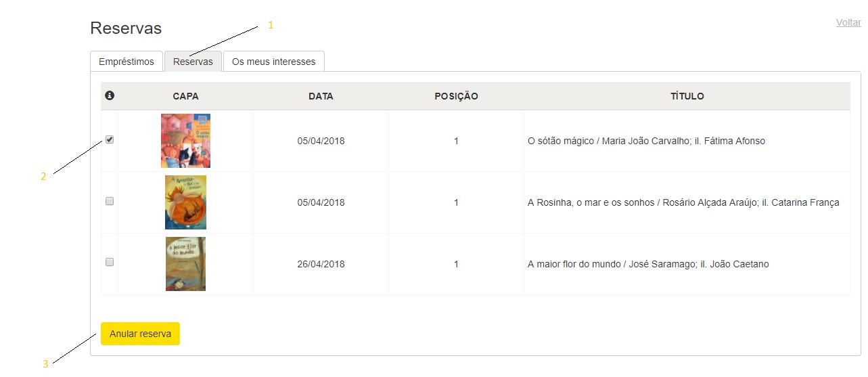Viewport: 868px width, 377px height.
Task: Select the A maior flor do mundo checkbox
Action: pyautogui.click(x=110, y=263)
